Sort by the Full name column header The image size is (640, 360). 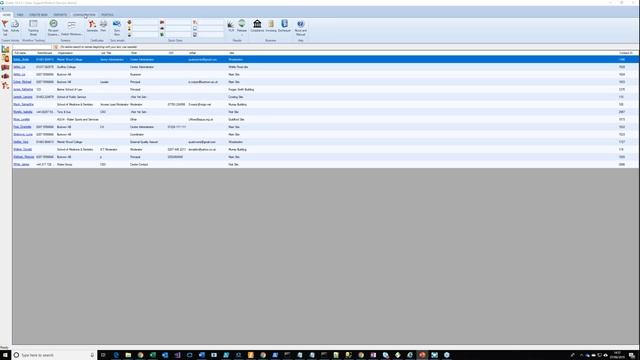point(20,53)
